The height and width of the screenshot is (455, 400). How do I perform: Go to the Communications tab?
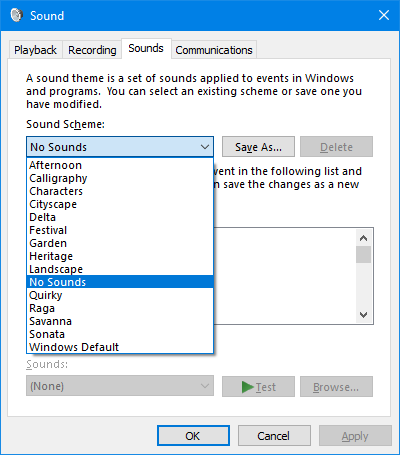pos(214,50)
